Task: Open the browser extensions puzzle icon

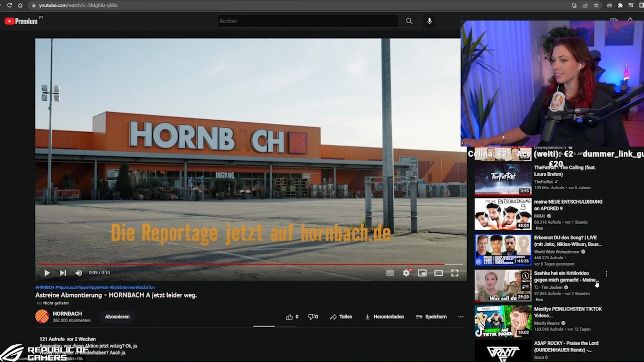Action: click(x=620, y=5)
